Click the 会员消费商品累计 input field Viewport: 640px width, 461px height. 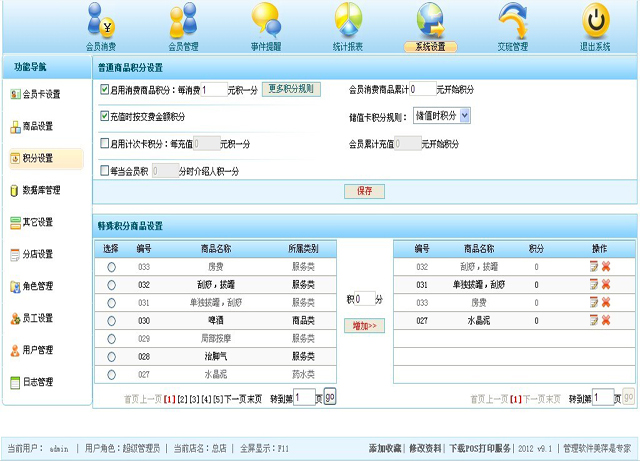[x=422, y=89]
